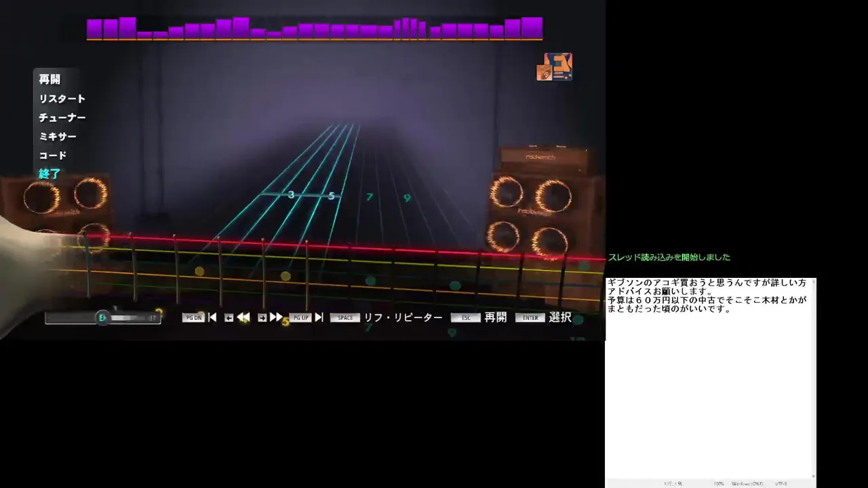This screenshot has height=488, width=868.
Task: Click UTF-8 encoding in notepad status bar
Action: 781,484
